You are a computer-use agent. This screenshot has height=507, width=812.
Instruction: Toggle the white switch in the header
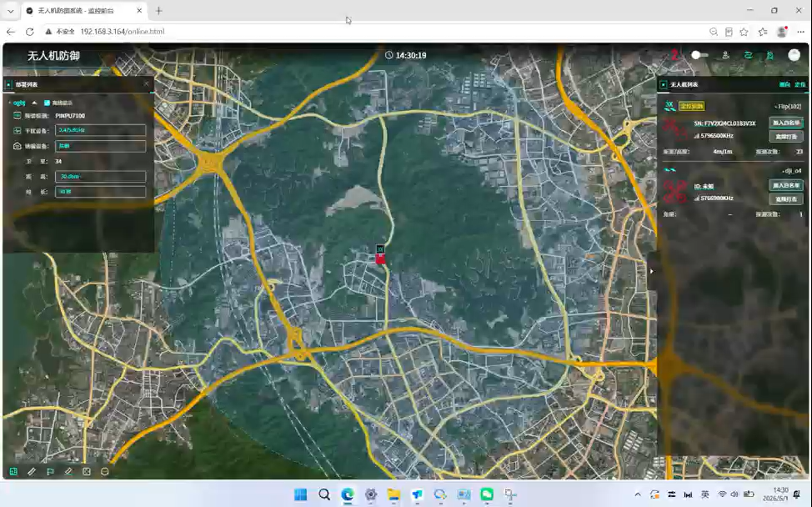coord(699,55)
